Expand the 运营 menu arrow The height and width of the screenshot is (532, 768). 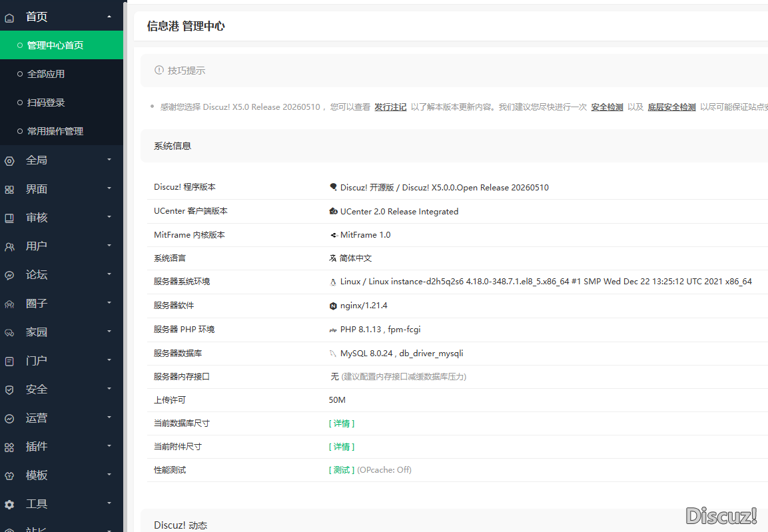[x=109, y=417]
